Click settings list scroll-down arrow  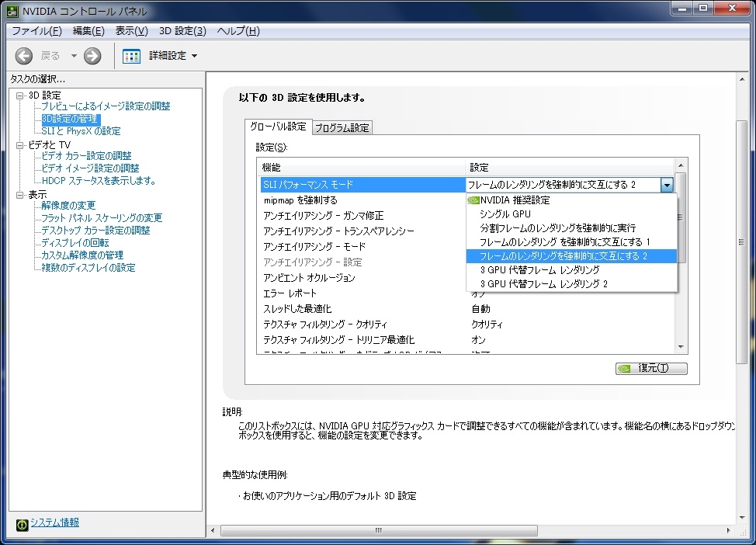pos(681,347)
